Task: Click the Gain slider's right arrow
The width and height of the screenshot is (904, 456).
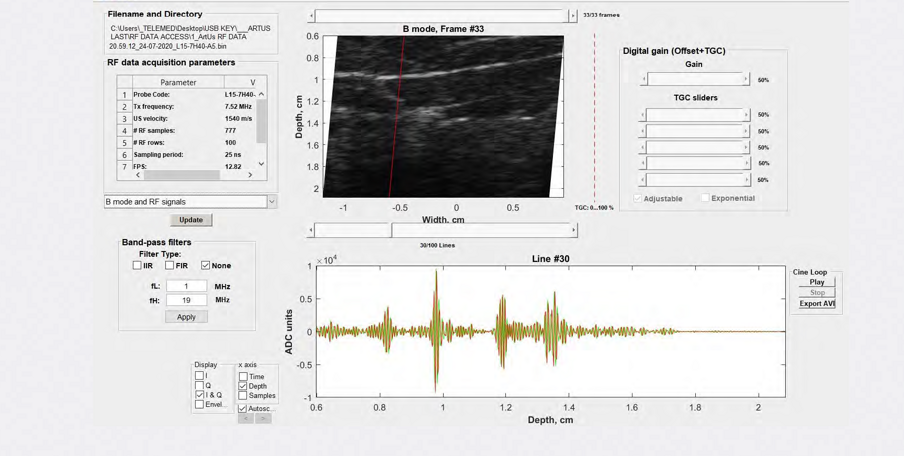Action: click(x=745, y=79)
